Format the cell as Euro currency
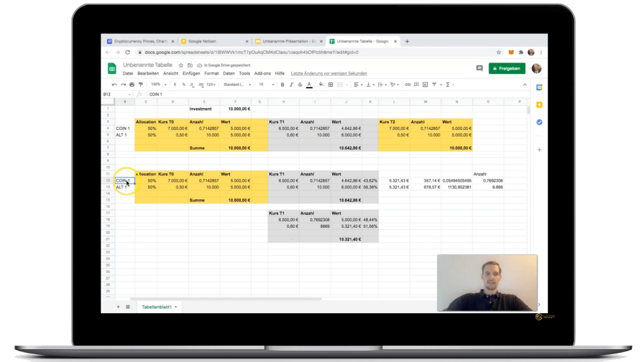This screenshot has width=644, height=362. (175, 84)
